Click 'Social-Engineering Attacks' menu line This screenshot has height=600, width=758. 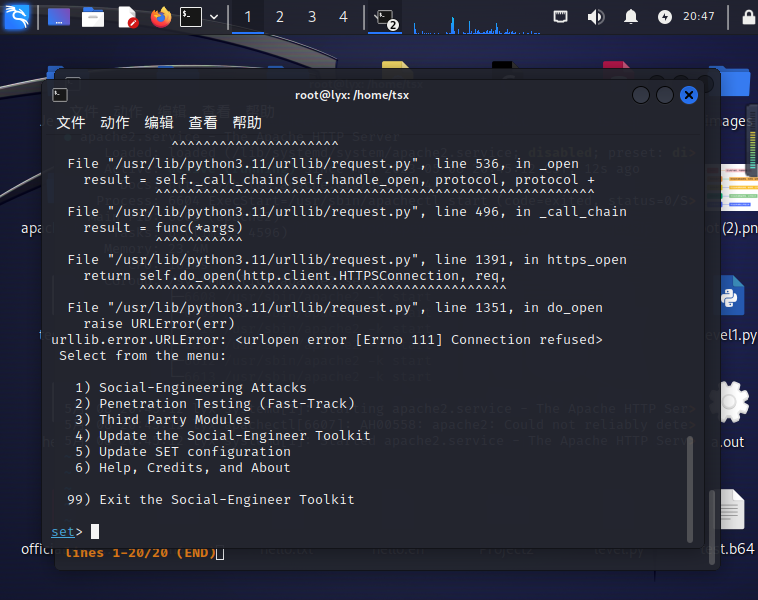(191, 388)
